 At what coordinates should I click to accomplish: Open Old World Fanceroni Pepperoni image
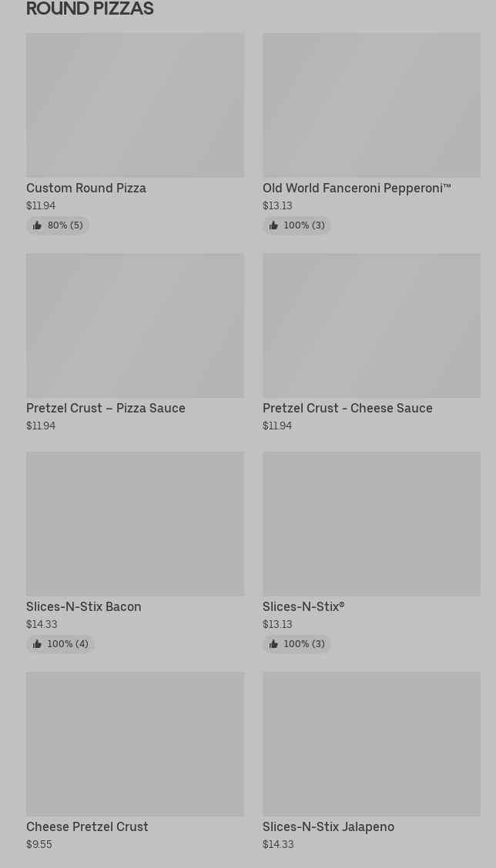(x=371, y=105)
